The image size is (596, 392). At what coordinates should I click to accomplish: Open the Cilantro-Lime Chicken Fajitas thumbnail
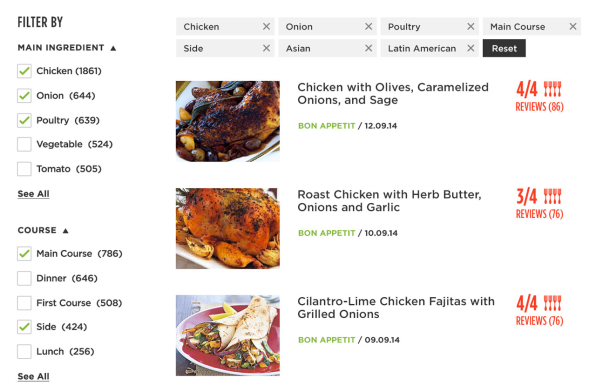click(x=228, y=335)
